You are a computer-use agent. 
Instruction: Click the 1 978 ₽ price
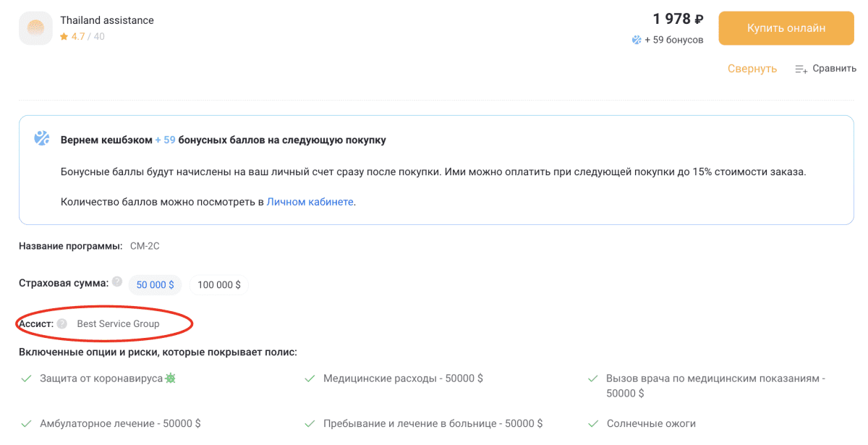pos(678,20)
